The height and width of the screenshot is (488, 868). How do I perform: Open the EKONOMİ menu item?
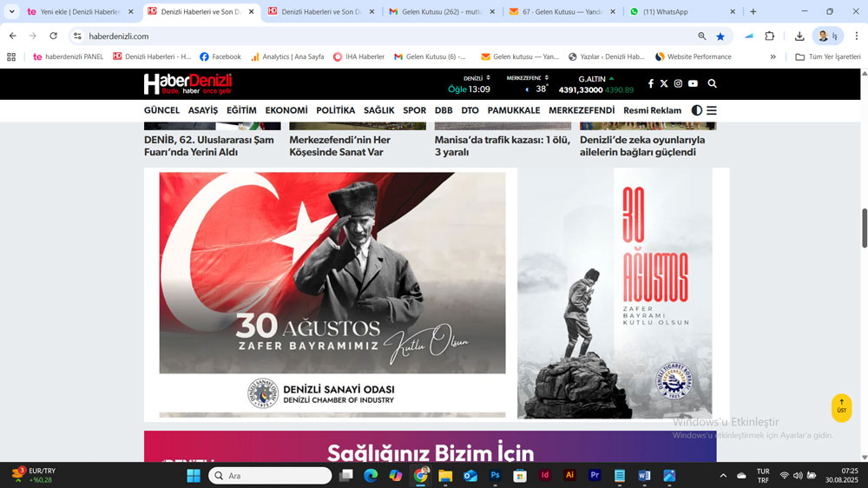pos(286,110)
